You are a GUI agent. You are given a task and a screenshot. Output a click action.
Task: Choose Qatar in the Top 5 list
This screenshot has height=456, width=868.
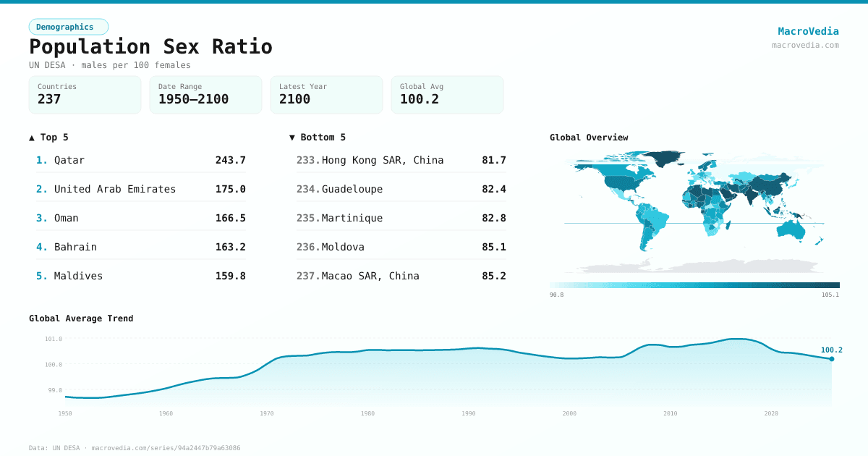coord(141,160)
